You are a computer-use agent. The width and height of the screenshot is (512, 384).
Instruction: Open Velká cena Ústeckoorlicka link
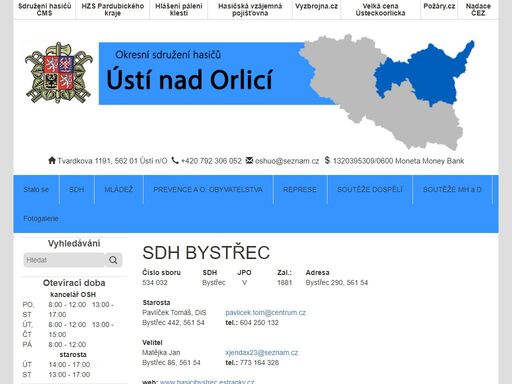[380, 9]
